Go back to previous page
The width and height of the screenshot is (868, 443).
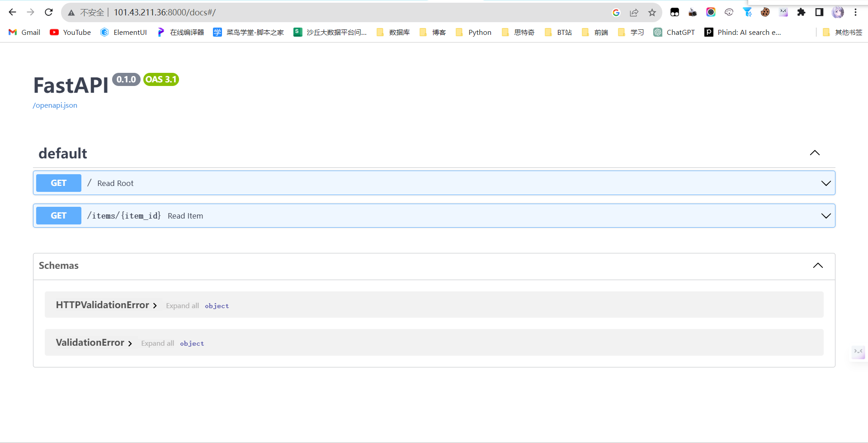click(x=13, y=12)
